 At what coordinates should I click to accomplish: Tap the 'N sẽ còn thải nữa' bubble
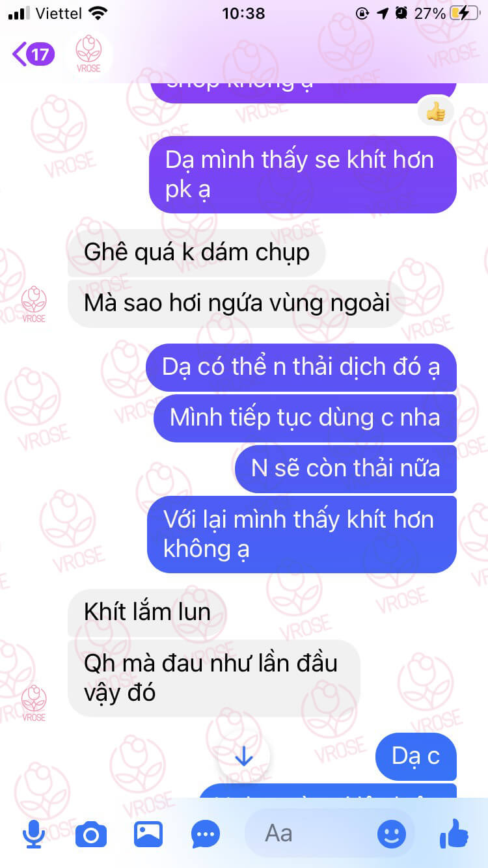[346, 468]
